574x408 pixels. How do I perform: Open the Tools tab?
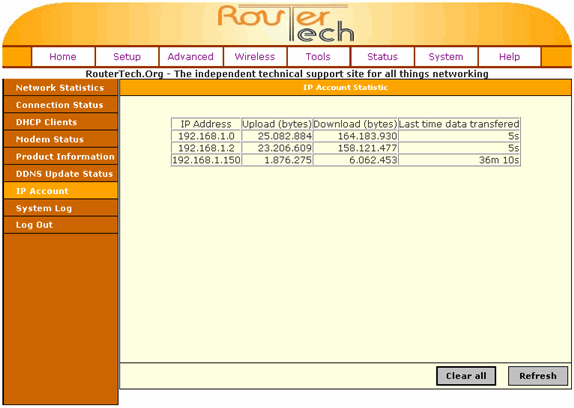(318, 57)
